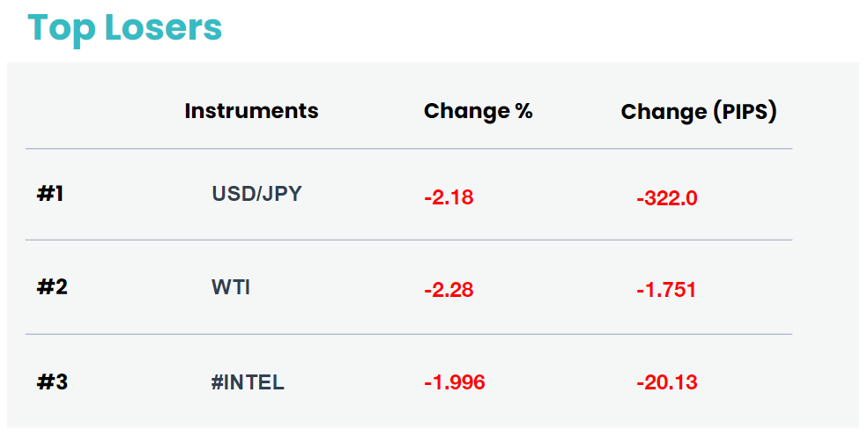Click the -1.996 percent change value
This screenshot has width=868, height=437.
click(x=455, y=382)
